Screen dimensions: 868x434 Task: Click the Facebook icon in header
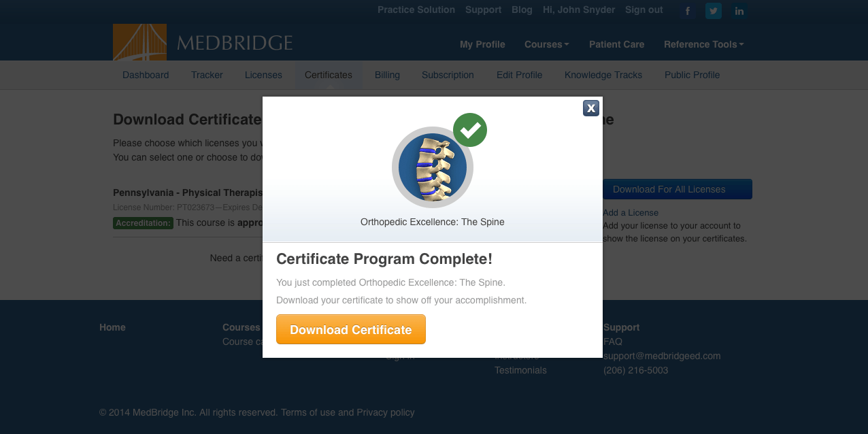click(x=688, y=11)
